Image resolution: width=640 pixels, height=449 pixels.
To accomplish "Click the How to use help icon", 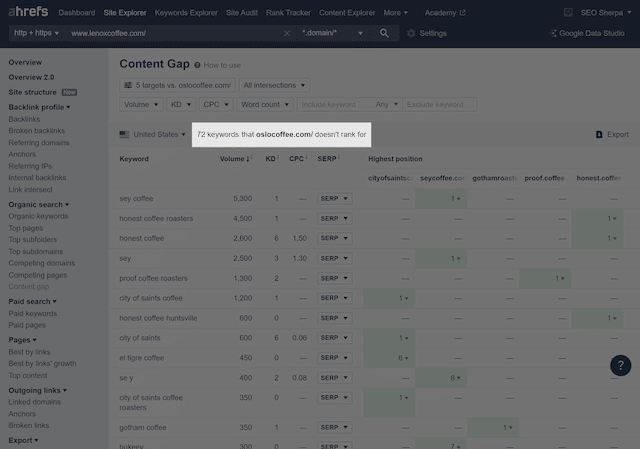I will pos(196,65).
